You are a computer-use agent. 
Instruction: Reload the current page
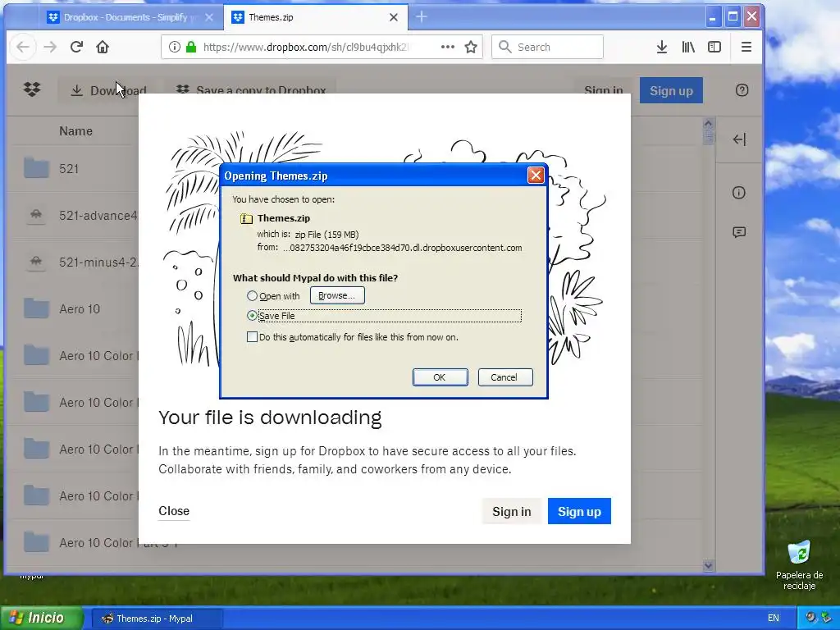[76, 47]
